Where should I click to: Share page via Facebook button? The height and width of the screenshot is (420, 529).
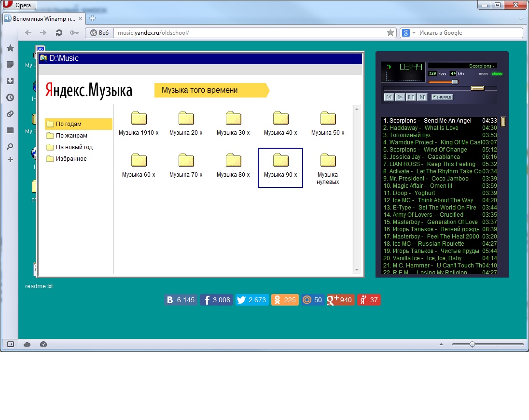click(216, 300)
